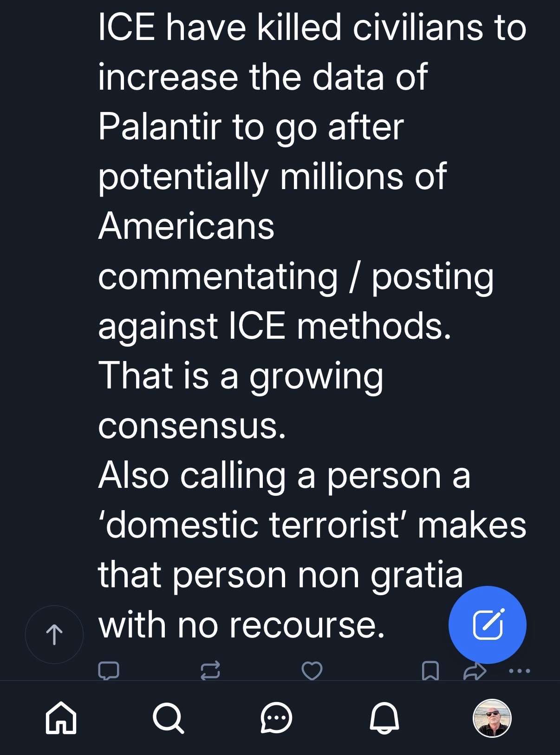Share this post via arrow icon
This screenshot has height=755, width=560.
[475, 670]
